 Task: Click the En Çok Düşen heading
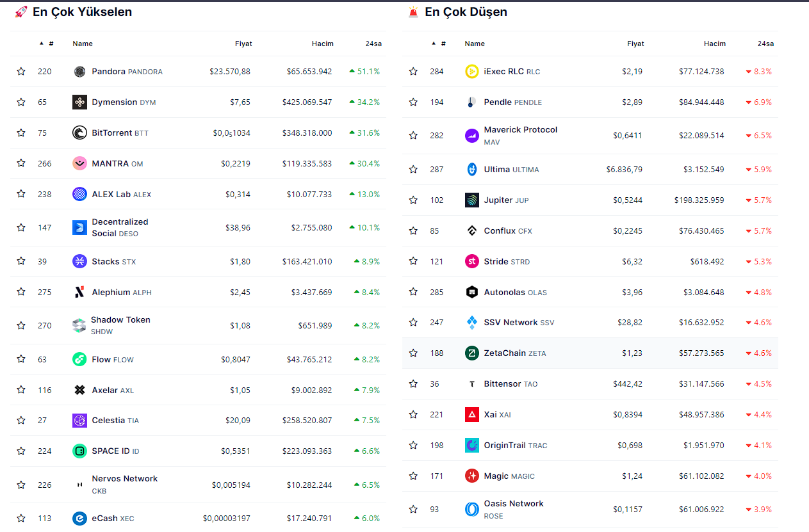(x=466, y=12)
